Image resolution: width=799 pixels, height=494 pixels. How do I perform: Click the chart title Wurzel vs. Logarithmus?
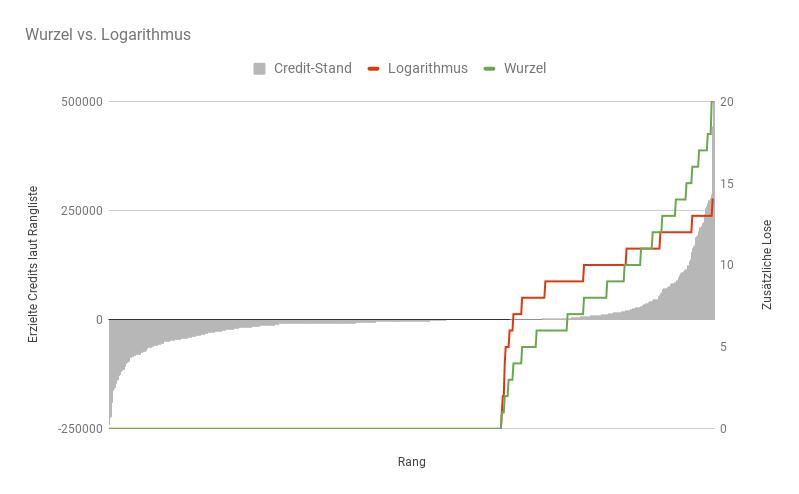[108, 34]
